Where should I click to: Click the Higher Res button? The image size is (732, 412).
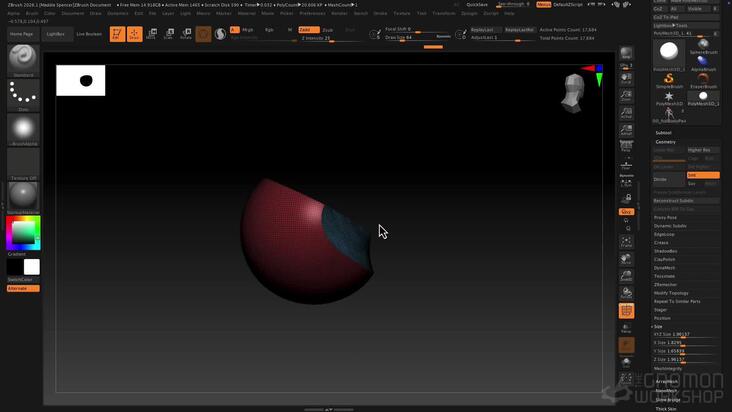(703, 150)
